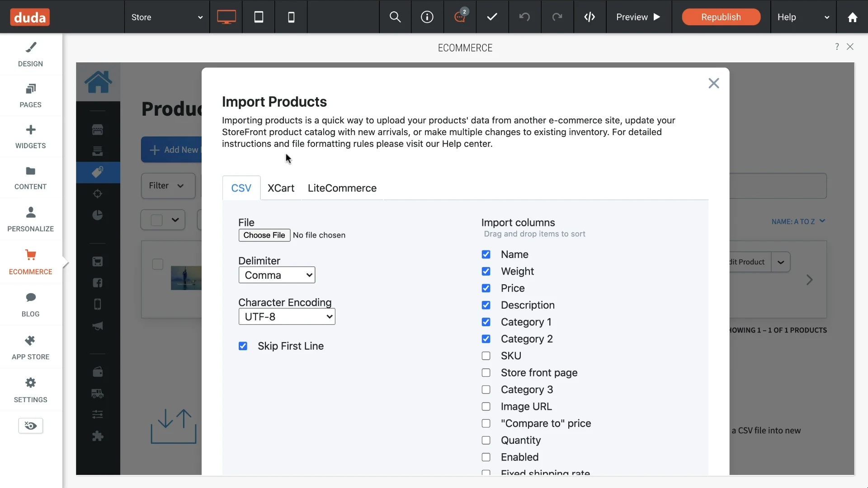Click the redo arrow
The height and width of the screenshot is (488, 868).
coord(557,17)
